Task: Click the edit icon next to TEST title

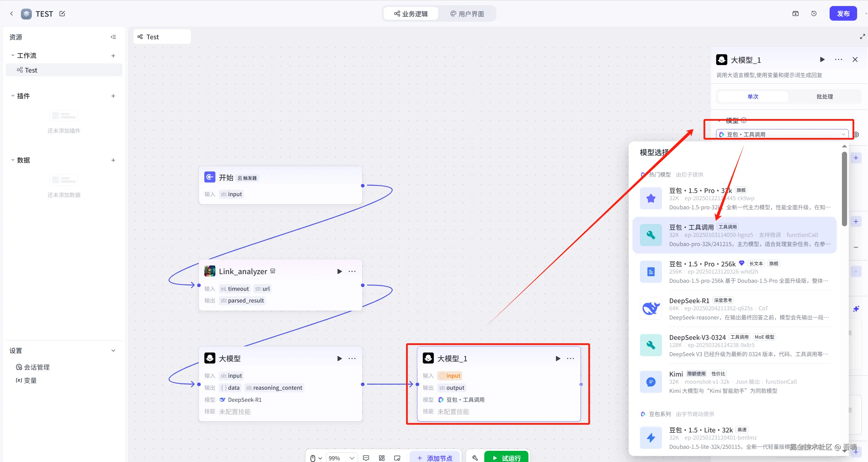Action: coord(62,14)
